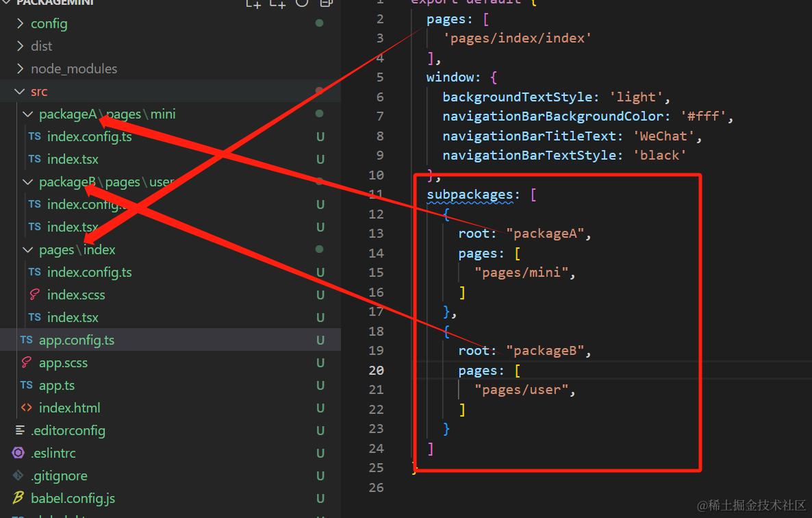Image resolution: width=812 pixels, height=518 pixels.
Task: Click the .editorconfig file icon
Action: [20, 430]
